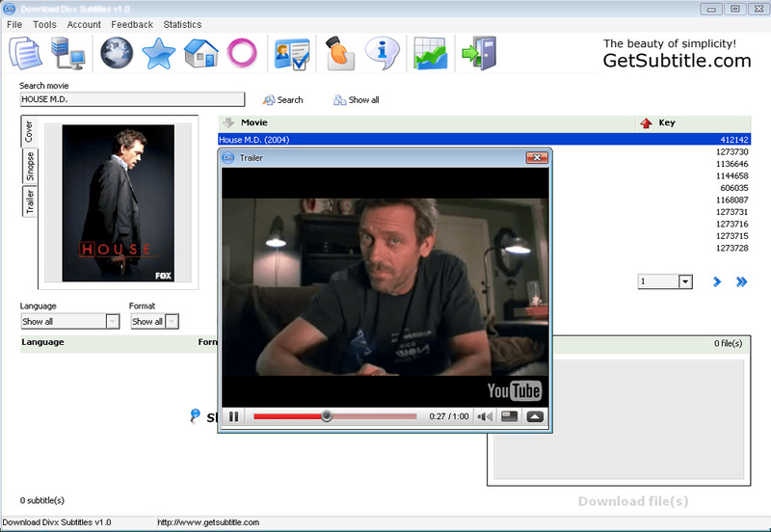This screenshot has height=532, width=771.
Task: Go to the home house icon
Action: [201, 53]
